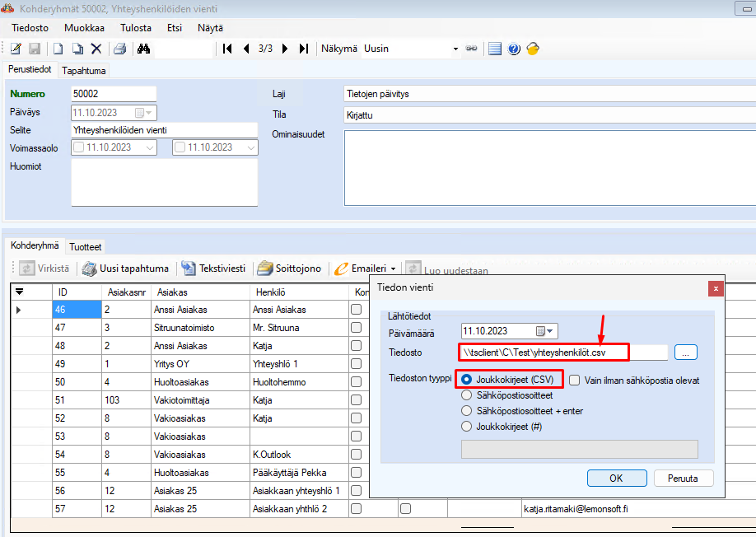Screen dimensions: 756x537
Task: Click OK in the Tiedon vienti dialog
Action: point(616,478)
